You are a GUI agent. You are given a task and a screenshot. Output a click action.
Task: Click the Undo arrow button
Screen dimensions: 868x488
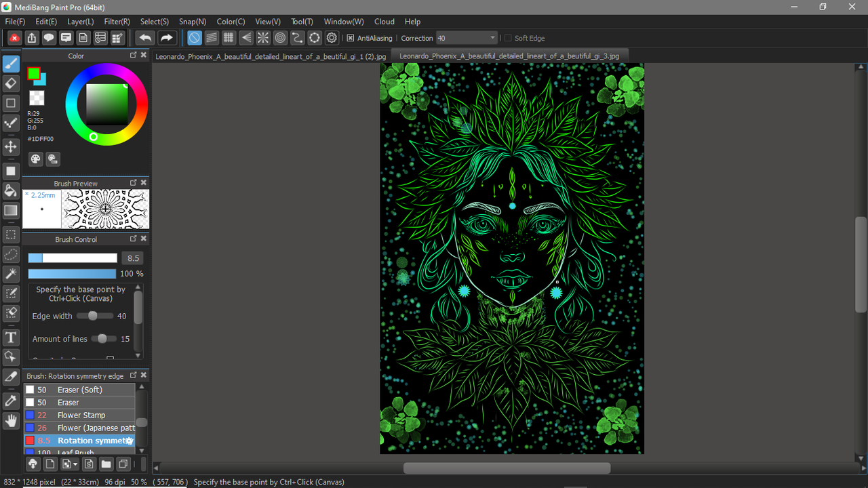click(145, 38)
